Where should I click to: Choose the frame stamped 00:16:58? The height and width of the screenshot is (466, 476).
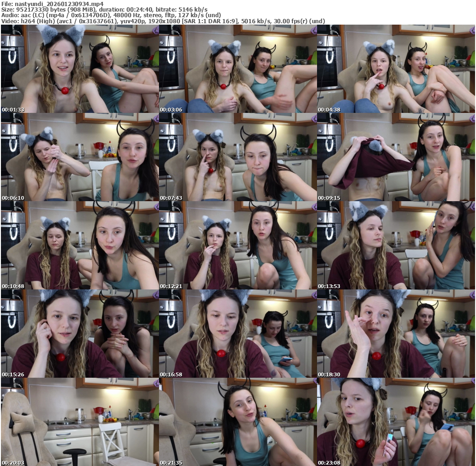238,334
